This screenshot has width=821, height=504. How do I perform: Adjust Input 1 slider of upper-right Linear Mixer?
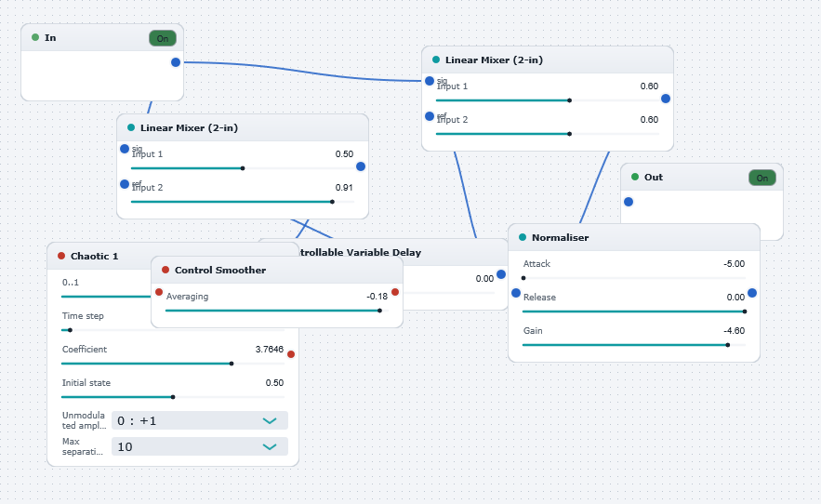tap(547, 100)
